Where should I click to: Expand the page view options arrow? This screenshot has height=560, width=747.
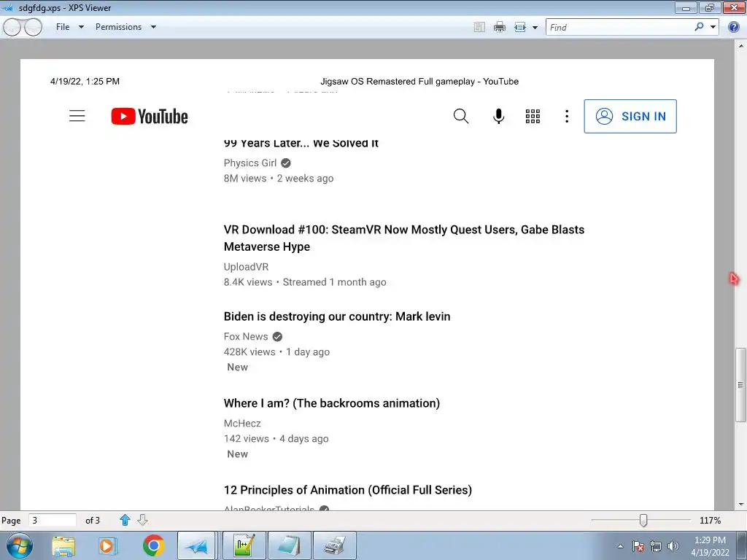[535, 28]
